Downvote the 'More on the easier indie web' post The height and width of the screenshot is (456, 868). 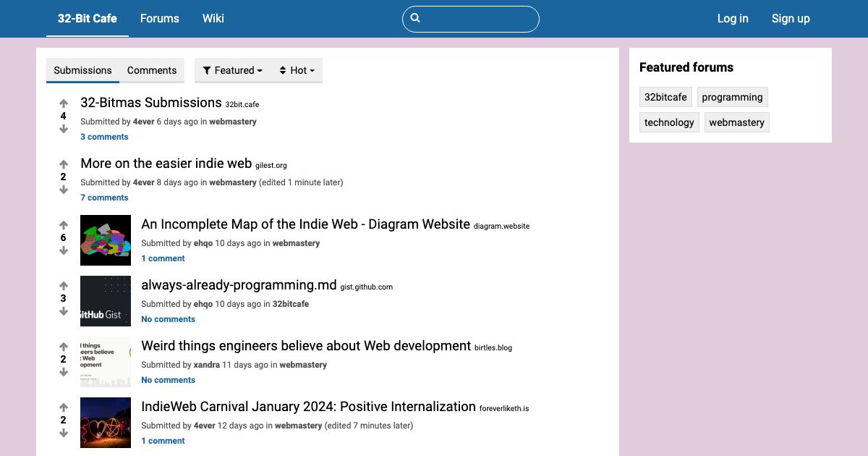[x=63, y=190]
